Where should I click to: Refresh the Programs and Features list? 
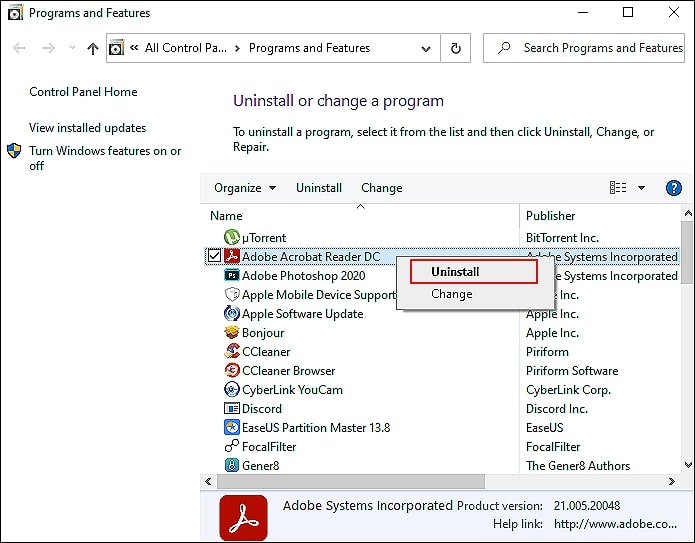click(x=456, y=48)
